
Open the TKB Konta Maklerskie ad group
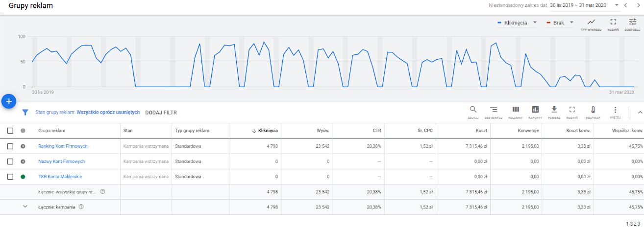[61, 177]
